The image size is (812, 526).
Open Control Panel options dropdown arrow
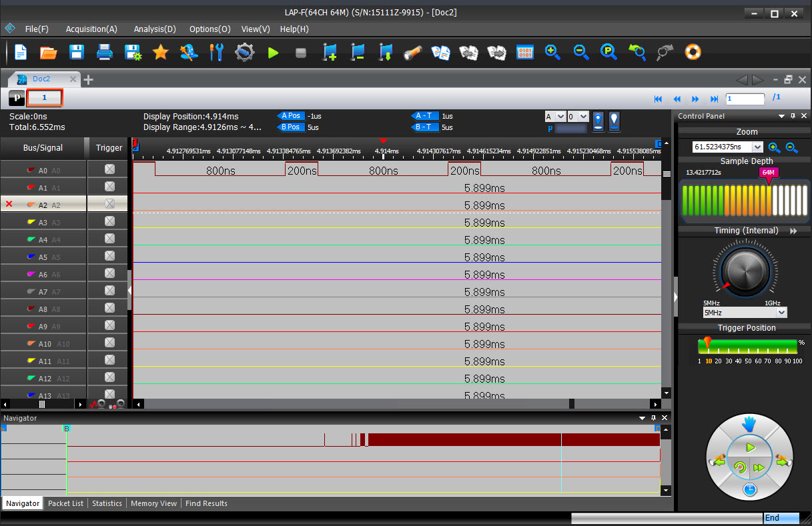[x=781, y=116]
